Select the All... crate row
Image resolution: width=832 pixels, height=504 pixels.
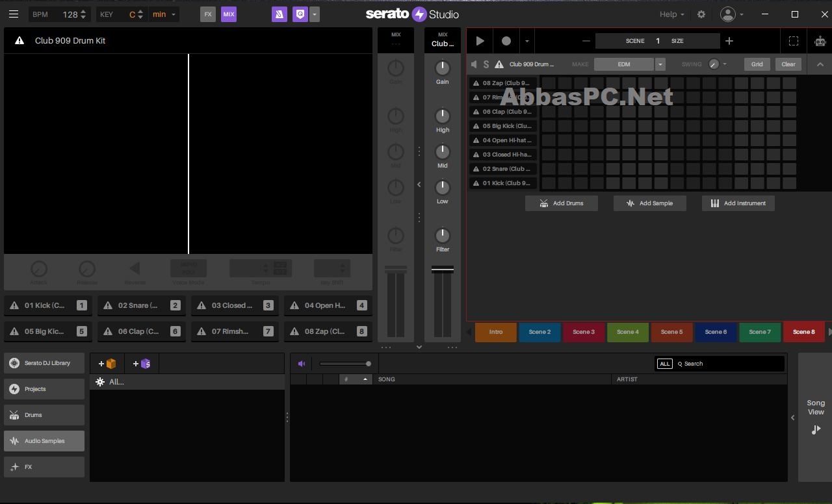pos(187,382)
